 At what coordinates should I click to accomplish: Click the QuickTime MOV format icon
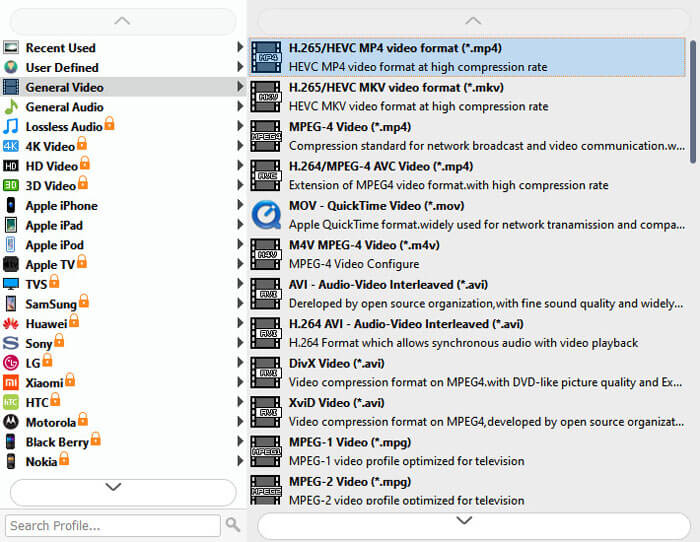(x=266, y=215)
